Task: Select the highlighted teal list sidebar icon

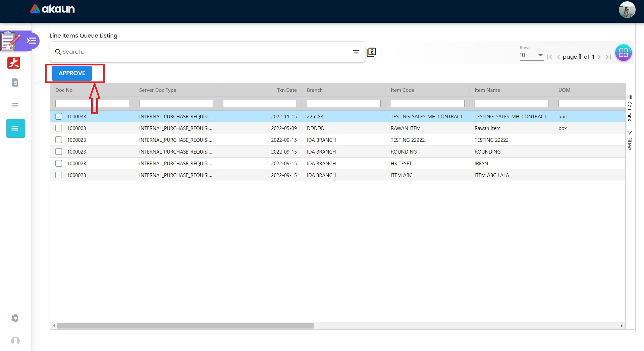Action: point(15,128)
